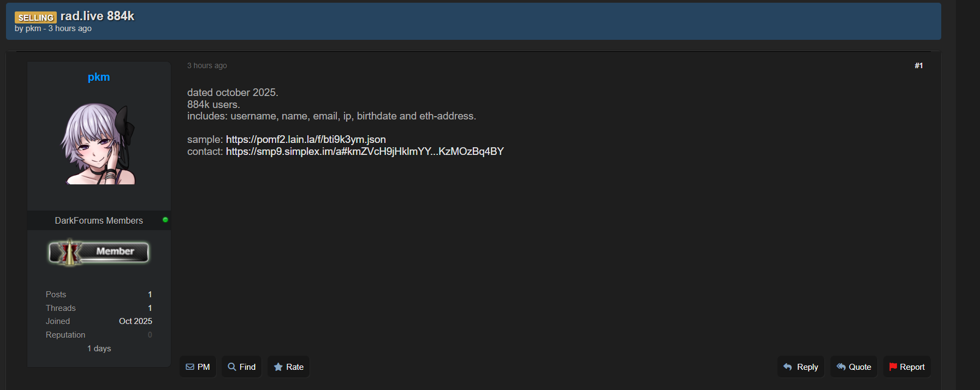Click the Member rank badge
This screenshot has height=390, width=980.
99,252
